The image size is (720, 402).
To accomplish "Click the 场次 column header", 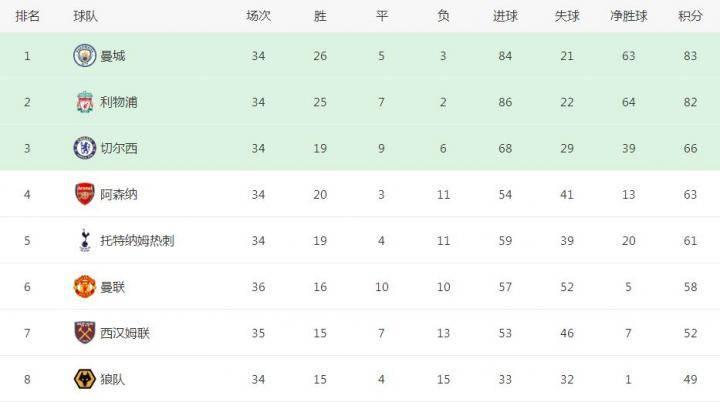I will 259,16.
